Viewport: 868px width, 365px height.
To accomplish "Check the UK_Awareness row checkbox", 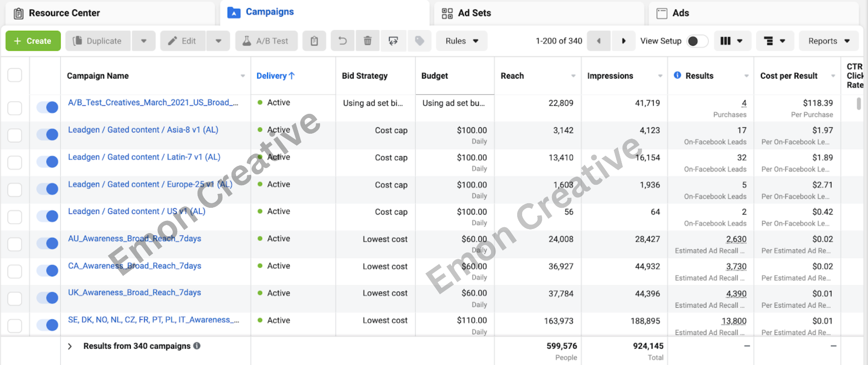I will 15,298.
